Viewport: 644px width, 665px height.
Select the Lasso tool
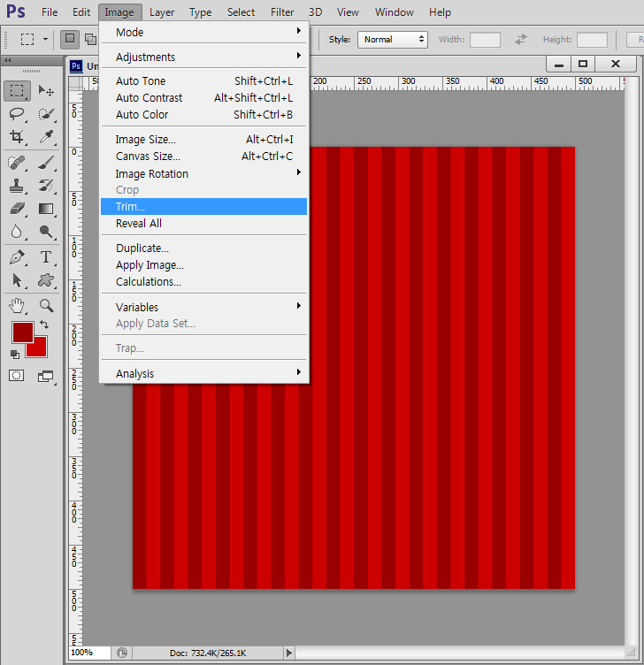pyautogui.click(x=17, y=114)
